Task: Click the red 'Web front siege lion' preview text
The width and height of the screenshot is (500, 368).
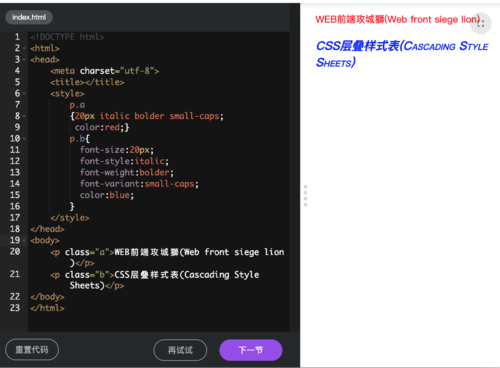Action: click(x=397, y=19)
